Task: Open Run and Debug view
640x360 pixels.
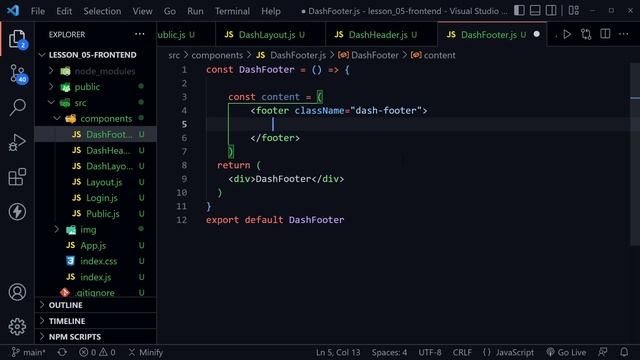Action: [x=17, y=142]
